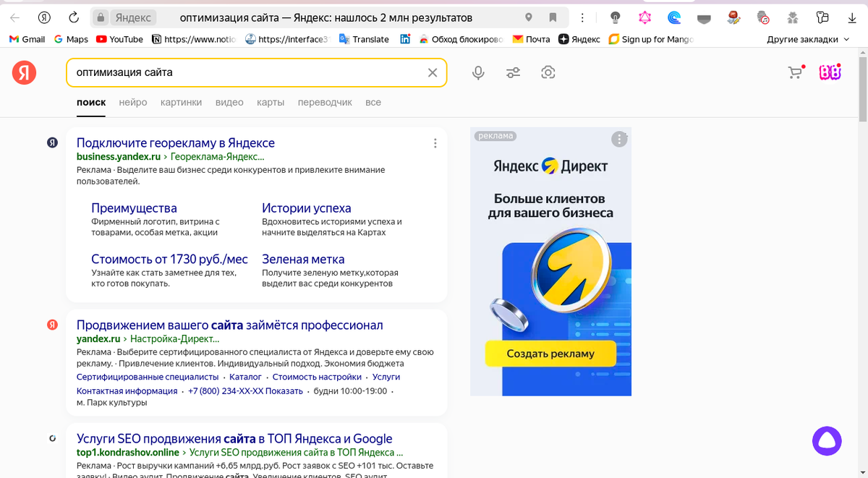Screen dimensions: 868x478
Task: Reload the page with the refresh icon
Action: pos(73,17)
